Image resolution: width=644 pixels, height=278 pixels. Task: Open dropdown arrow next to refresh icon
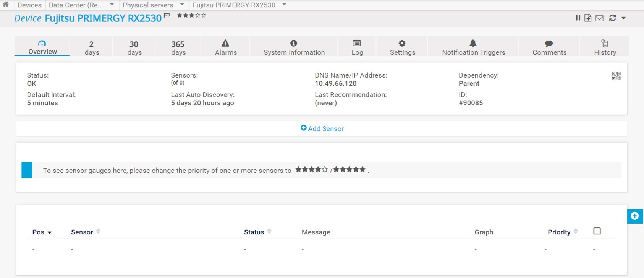(x=623, y=18)
